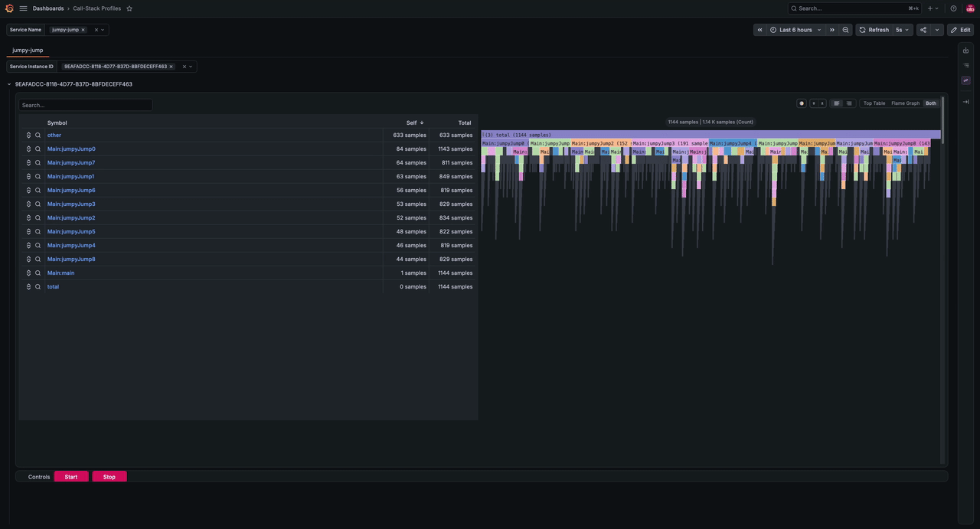
Task: Sandwich view icon for Main:jumpyJump0
Action: tap(28, 149)
